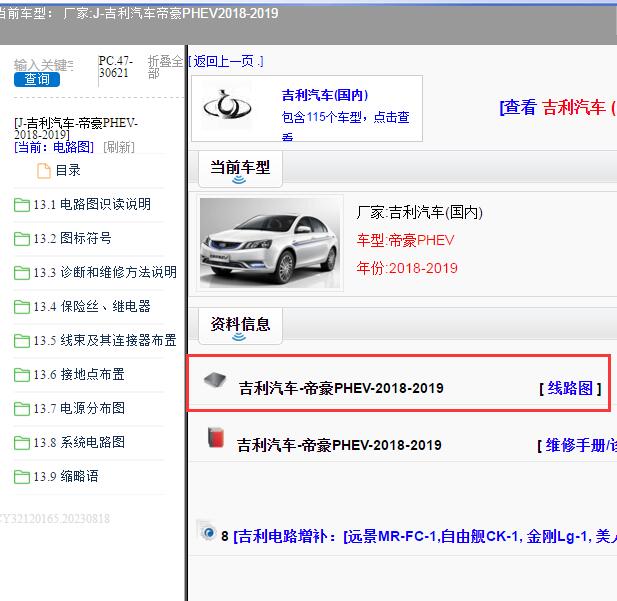617x601 pixels.
Task: Click the PC.47-30621 text
Action: [116, 67]
